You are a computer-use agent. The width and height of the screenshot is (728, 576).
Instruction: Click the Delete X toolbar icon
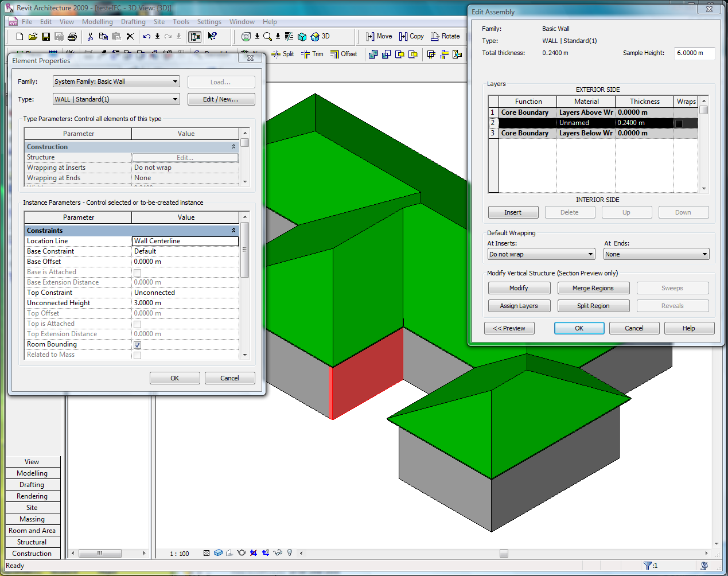(x=130, y=36)
